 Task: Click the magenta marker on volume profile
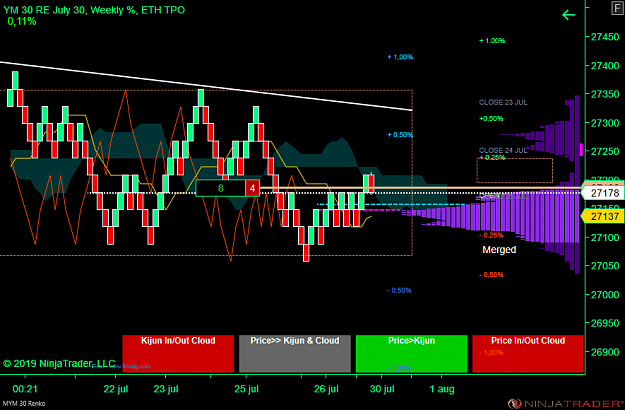tap(582, 149)
